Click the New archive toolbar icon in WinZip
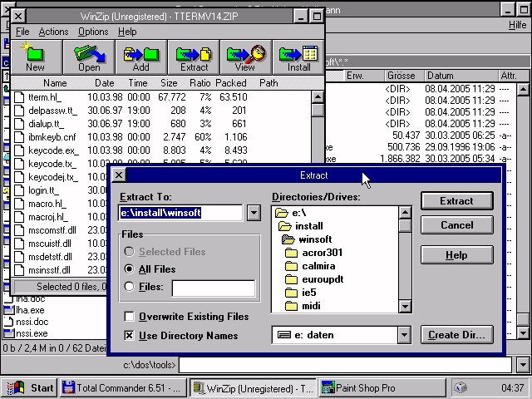532x399 pixels. click(37, 57)
